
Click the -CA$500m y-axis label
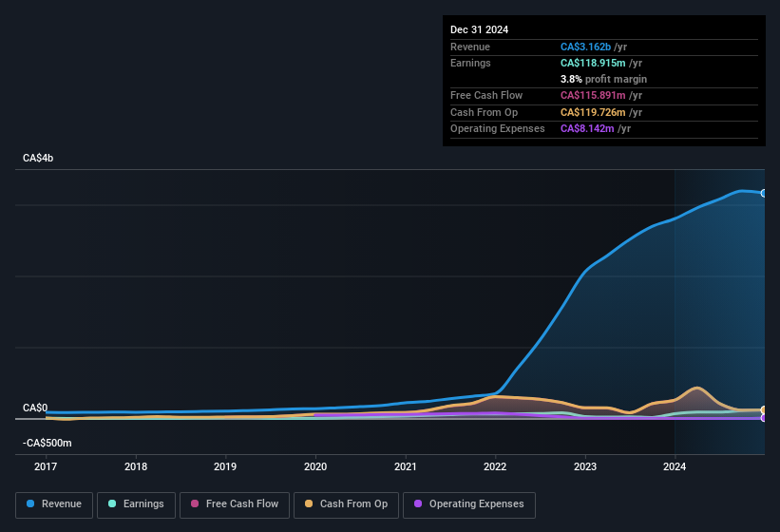(x=48, y=443)
